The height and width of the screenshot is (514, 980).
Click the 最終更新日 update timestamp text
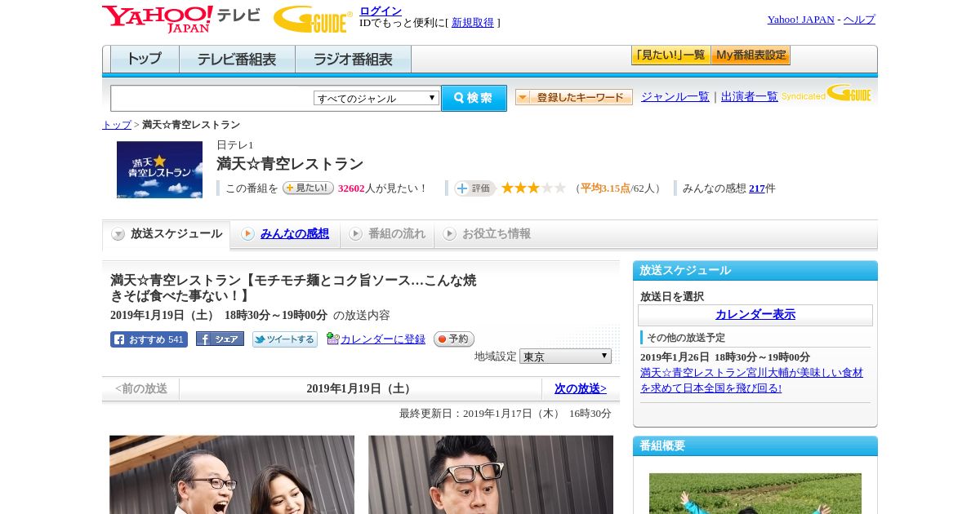click(x=506, y=414)
